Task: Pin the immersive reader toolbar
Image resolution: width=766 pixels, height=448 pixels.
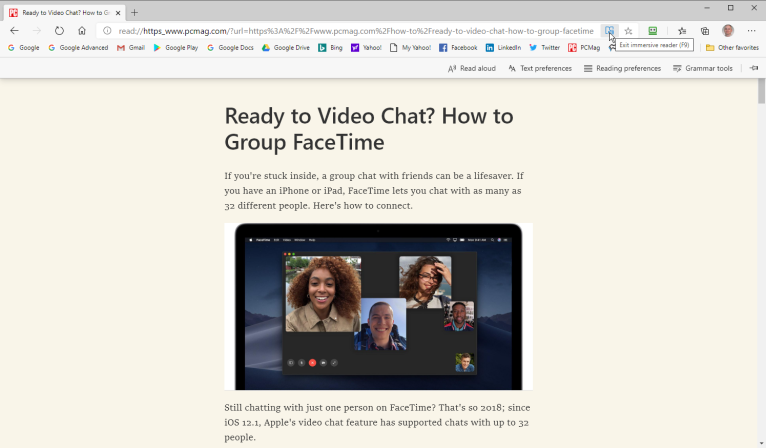Action: coord(754,68)
